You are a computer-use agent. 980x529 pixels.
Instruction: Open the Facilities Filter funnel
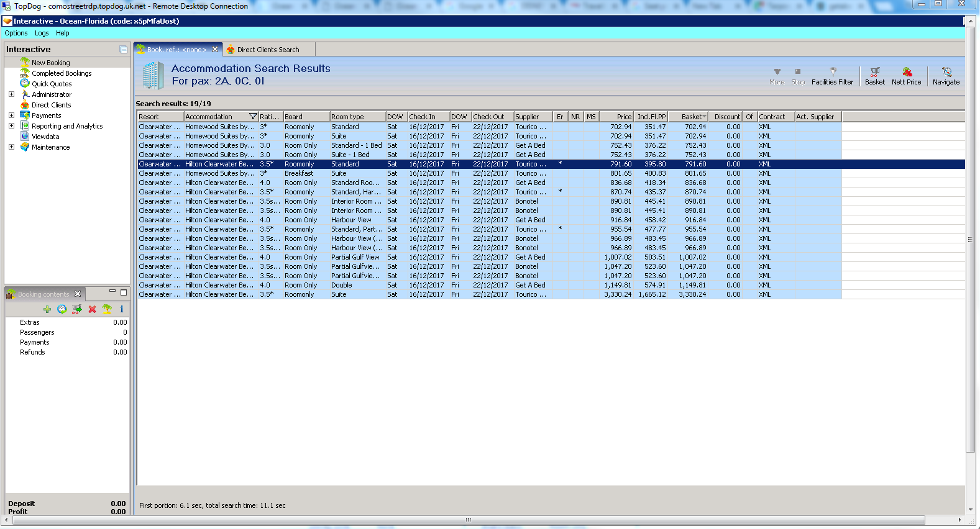point(832,76)
